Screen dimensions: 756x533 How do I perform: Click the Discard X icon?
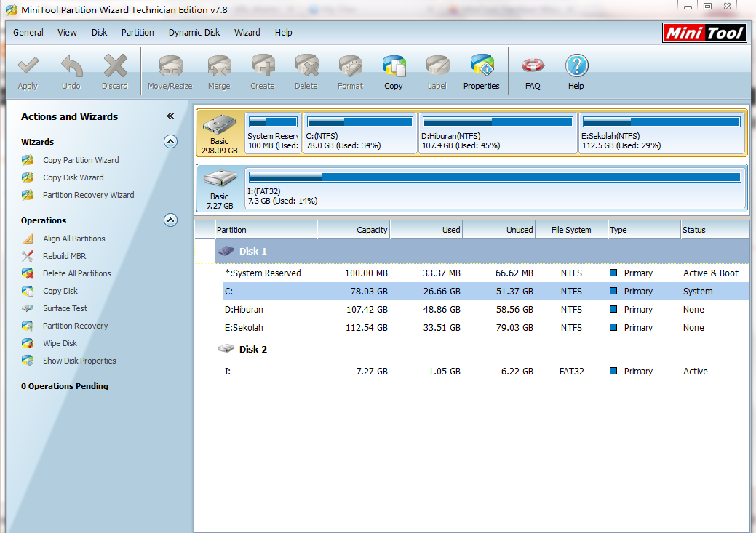pos(115,65)
